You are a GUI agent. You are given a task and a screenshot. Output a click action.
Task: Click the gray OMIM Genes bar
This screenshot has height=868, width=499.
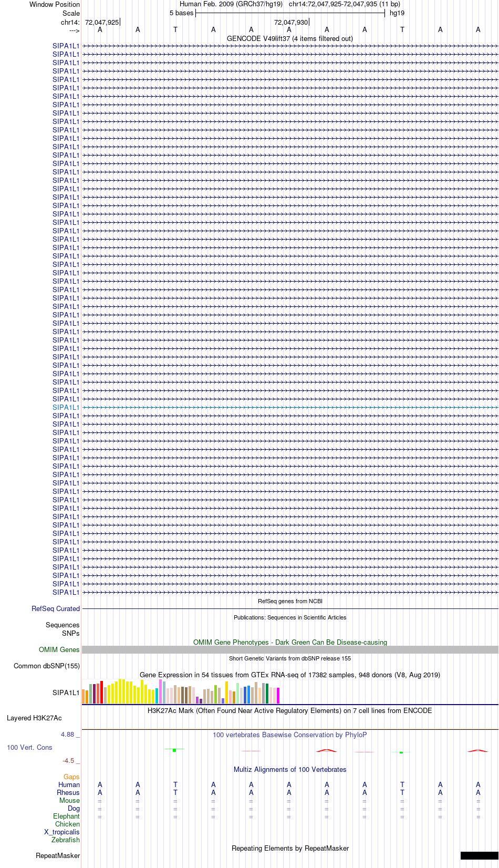point(290,650)
